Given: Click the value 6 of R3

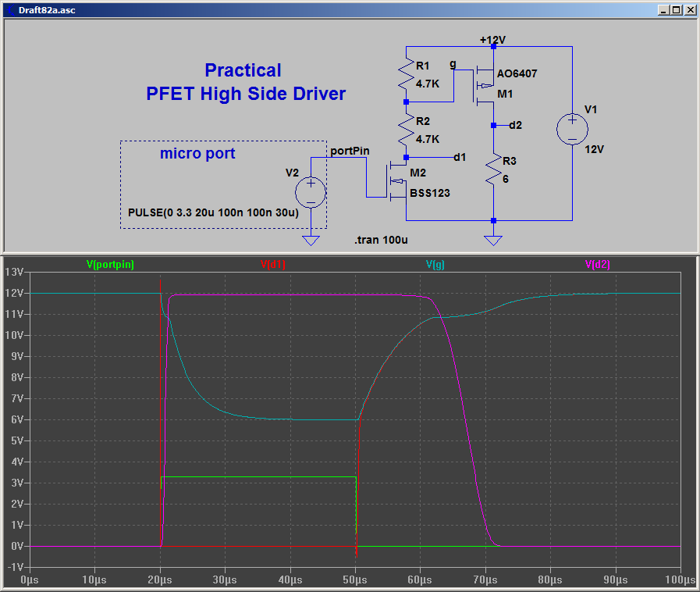Looking at the screenshot, I should [x=506, y=179].
